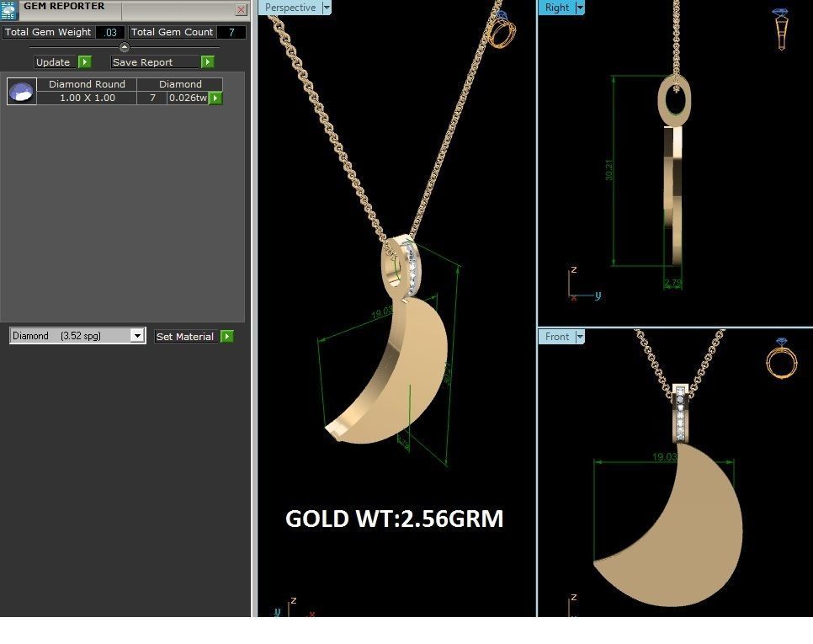Click the 19.03 dimension in Front view
Screen dimensions: 813x644
[x=665, y=457]
